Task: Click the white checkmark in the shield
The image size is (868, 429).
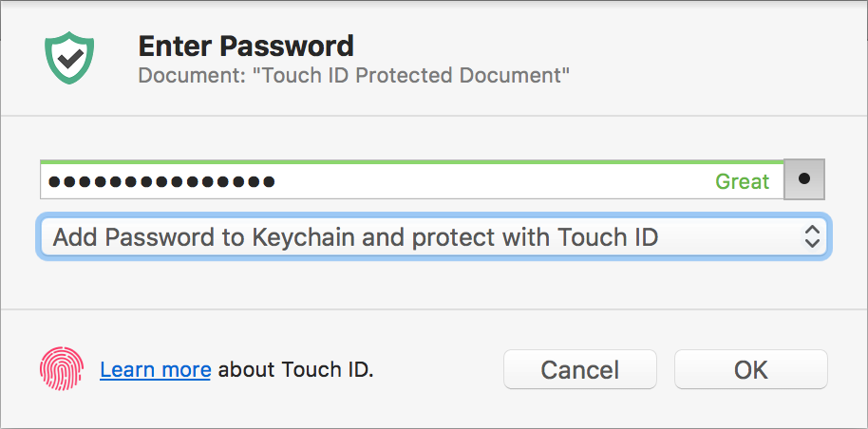Action: pyautogui.click(x=69, y=57)
